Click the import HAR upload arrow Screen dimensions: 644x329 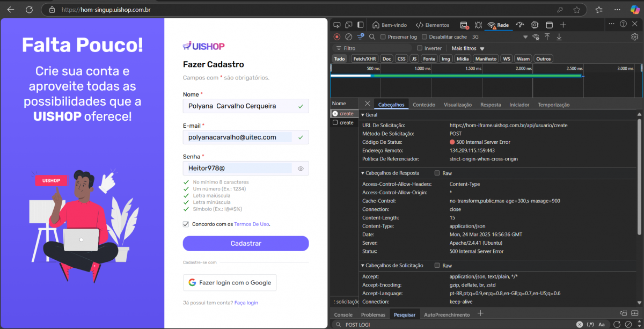pos(547,37)
